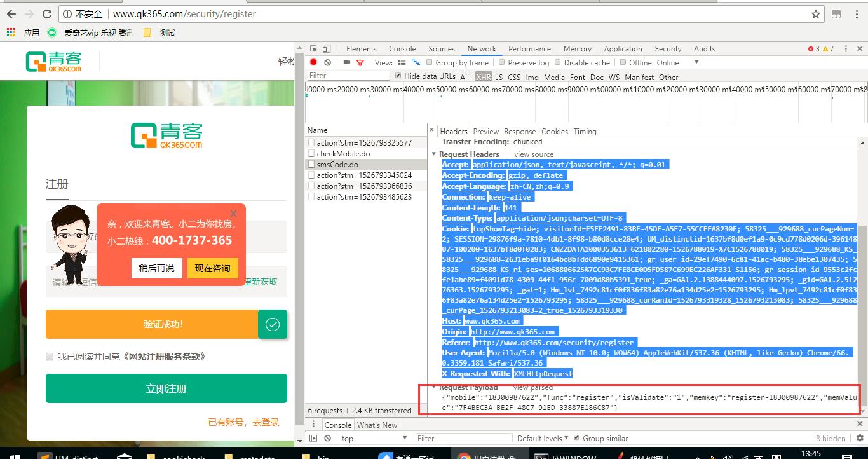Click 'view source' for request headers
Image resolution: width=868 pixels, height=459 pixels.
click(534, 154)
